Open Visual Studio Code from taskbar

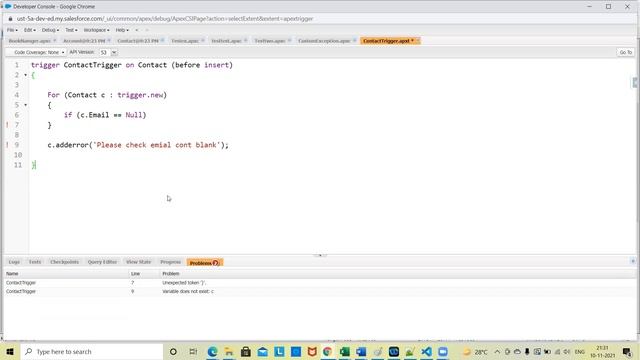pos(426,352)
